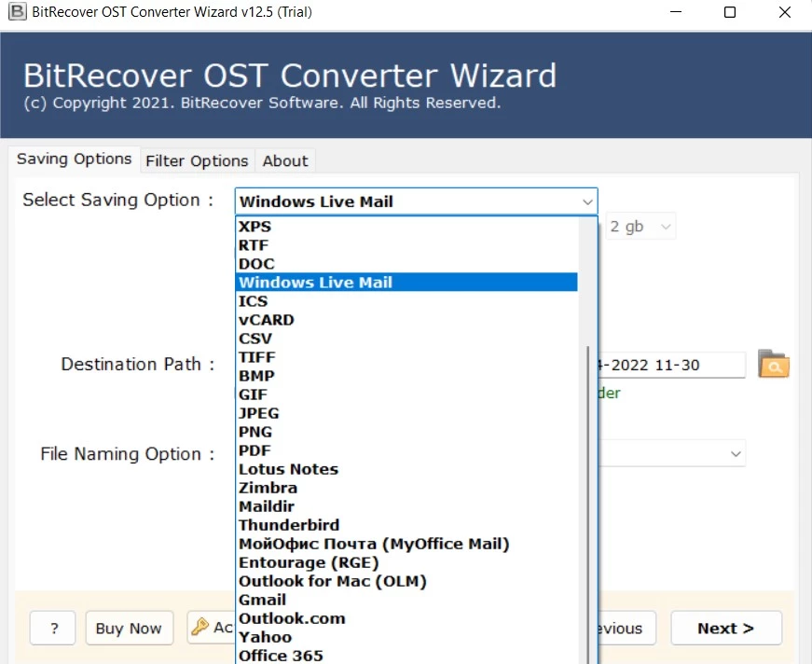Select the highlighted Windows Live Mail entry
This screenshot has height=664, width=812.
pyautogui.click(x=406, y=283)
